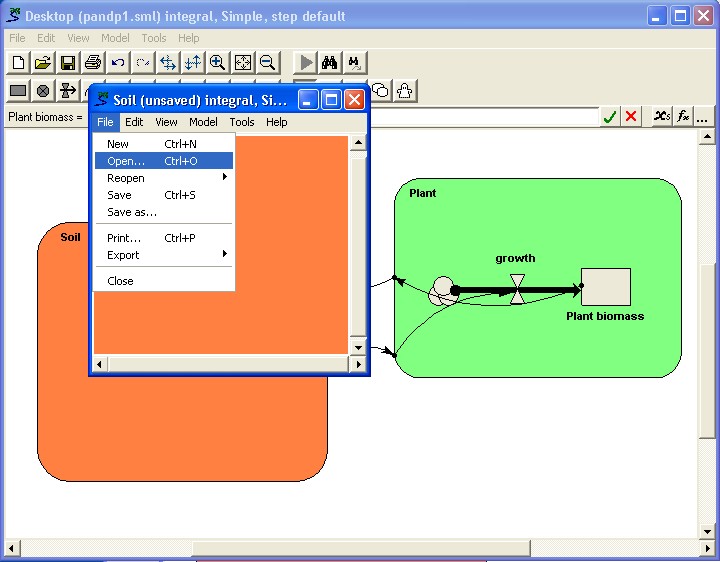Choose Close from the File menu

click(x=164, y=281)
